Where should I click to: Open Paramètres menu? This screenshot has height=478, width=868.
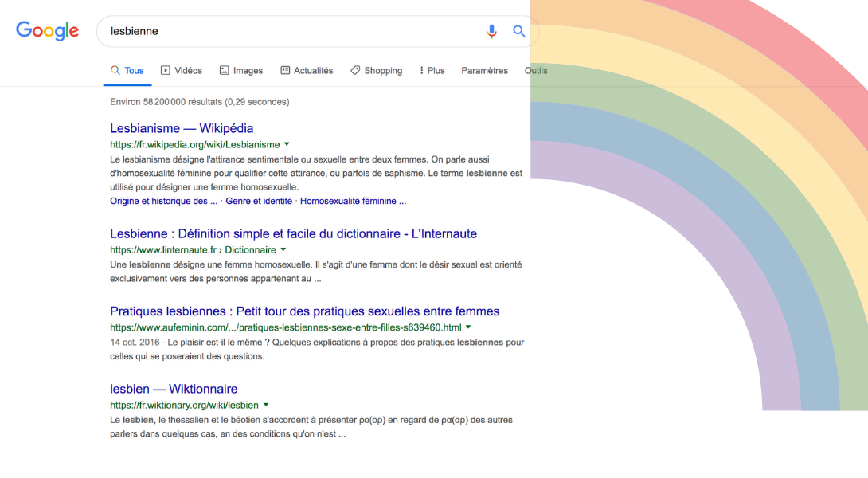[x=484, y=70]
